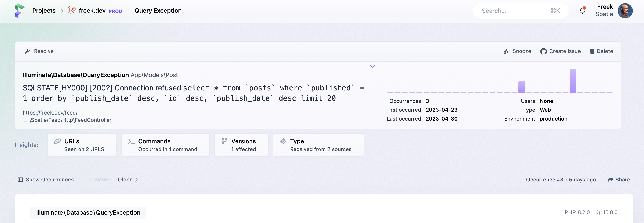The image size is (644, 223).
Task: Expand the error message chevron
Action: click(x=372, y=66)
